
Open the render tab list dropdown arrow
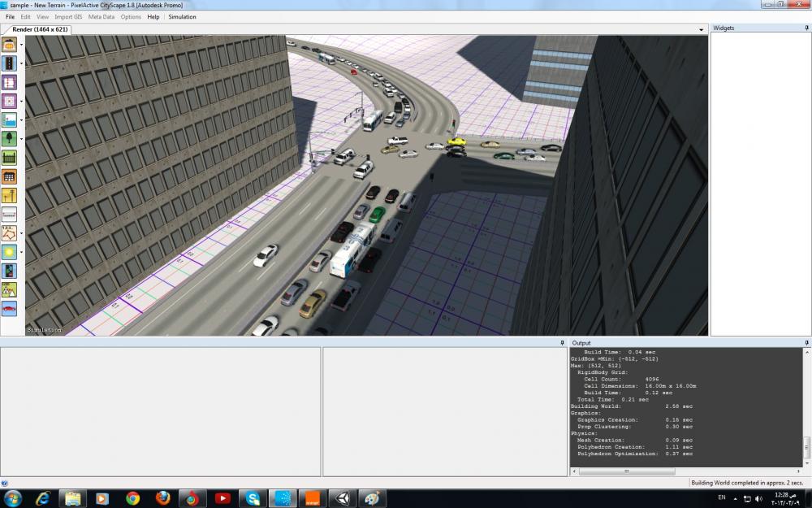tap(702, 29)
